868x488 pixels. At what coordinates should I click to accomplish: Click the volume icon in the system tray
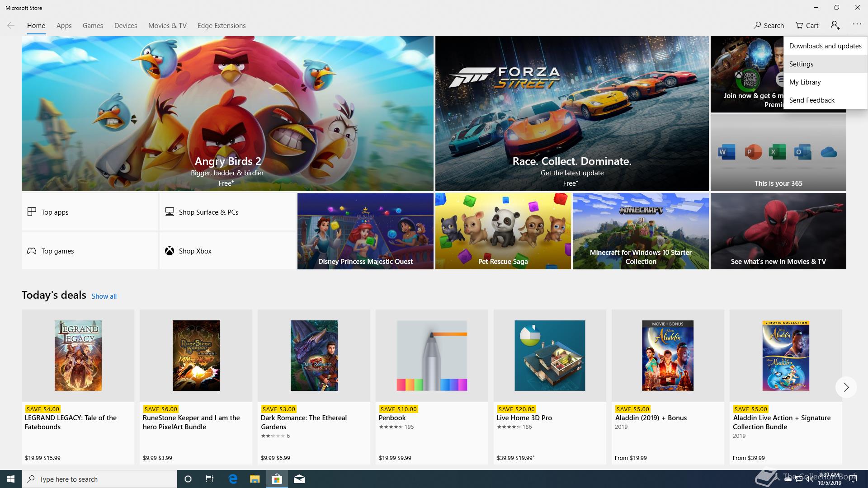coord(809,479)
